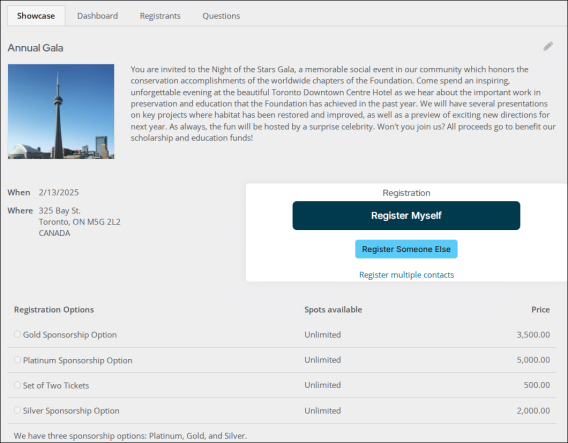Click the pencil edit icon
Screen dimensions: 568x443
tap(548, 46)
